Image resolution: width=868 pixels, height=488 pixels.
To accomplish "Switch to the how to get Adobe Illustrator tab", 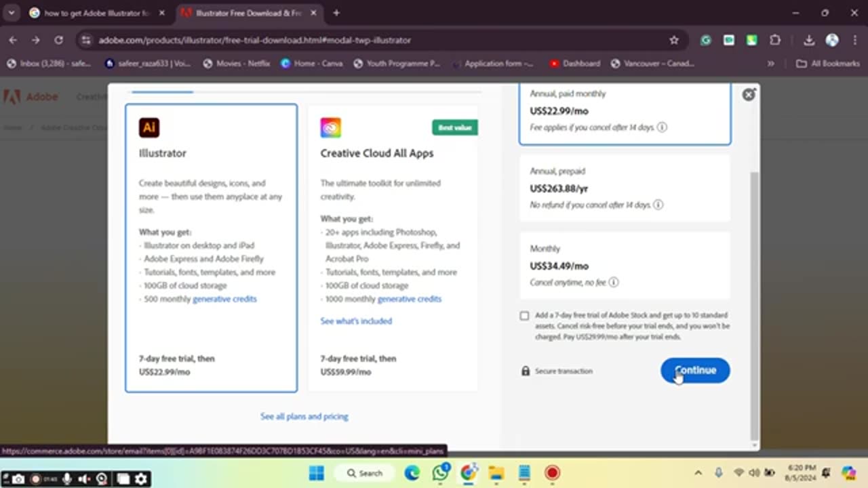I will 98,13.
